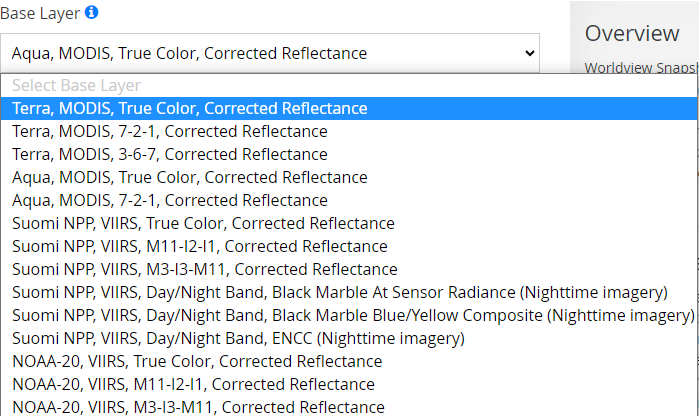Choose Suomi NPP VIIRS M3-I3-M11 layer
This screenshot has height=416, width=699.
point(205,269)
